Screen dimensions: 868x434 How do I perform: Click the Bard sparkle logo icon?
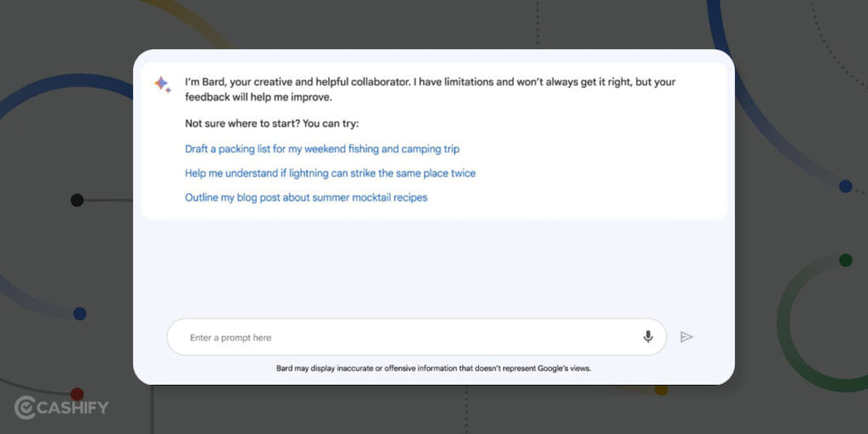tap(162, 84)
